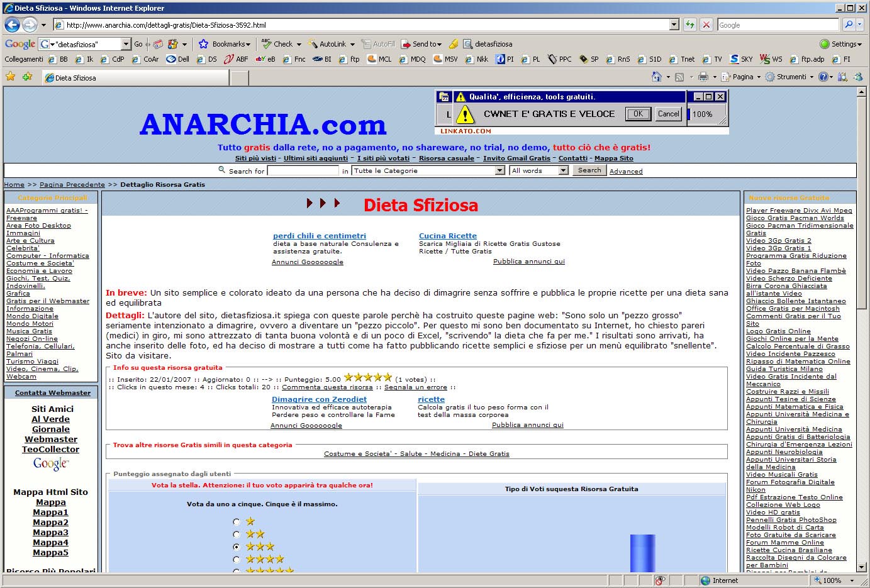Click OK in CWNET banner

tap(638, 114)
